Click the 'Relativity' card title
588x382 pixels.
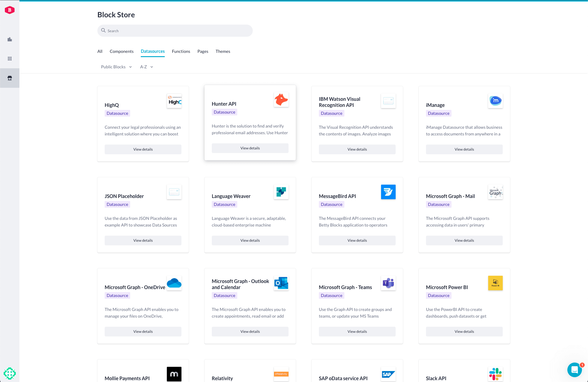(x=222, y=378)
